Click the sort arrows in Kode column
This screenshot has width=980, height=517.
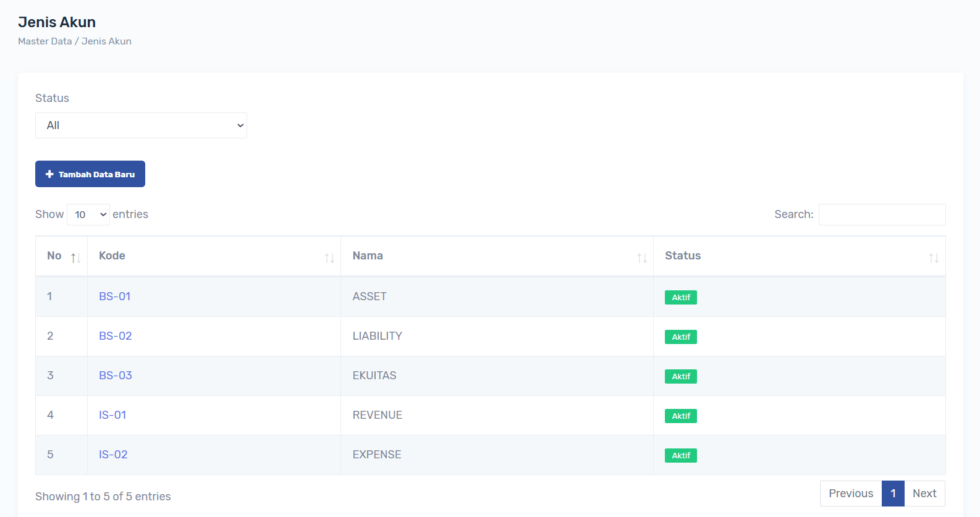[x=329, y=258]
